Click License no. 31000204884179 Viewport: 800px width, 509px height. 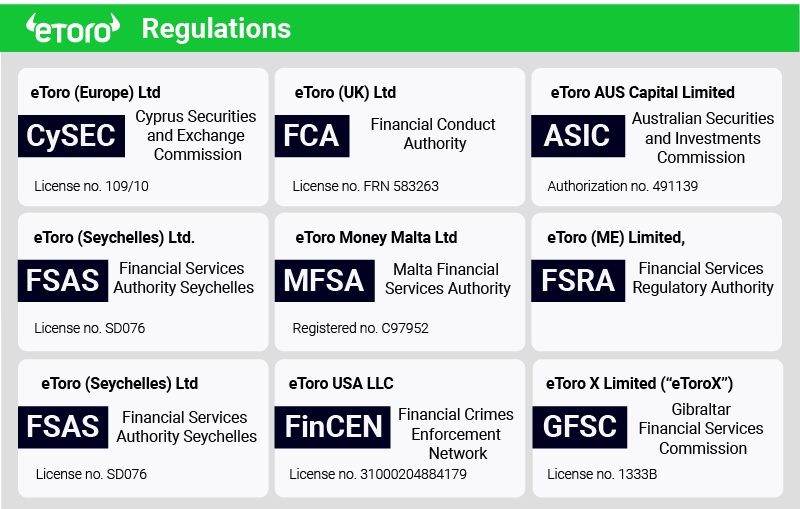pyautogui.click(x=378, y=474)
